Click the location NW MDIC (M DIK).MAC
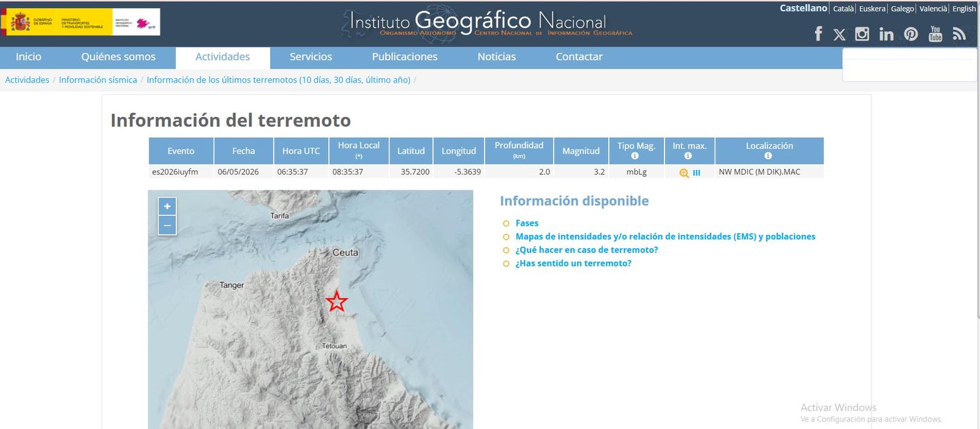This screenshot has width=980, height=429. [759, 172]
